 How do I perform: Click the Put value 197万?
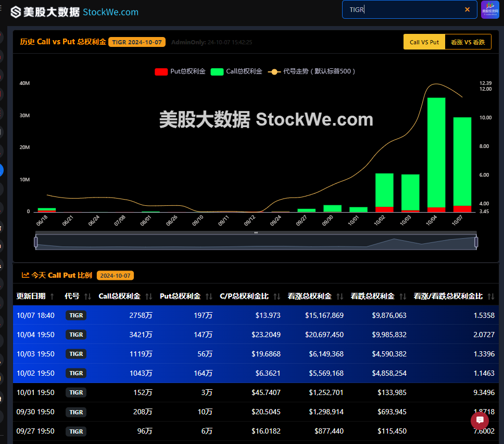coord(203,315)
